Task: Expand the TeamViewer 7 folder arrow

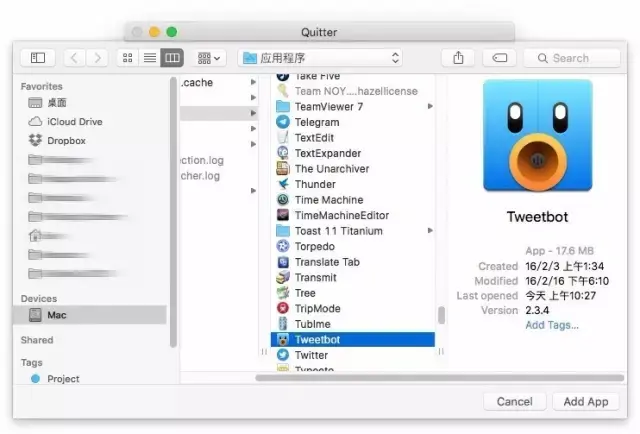Action: tap(430, 106)
